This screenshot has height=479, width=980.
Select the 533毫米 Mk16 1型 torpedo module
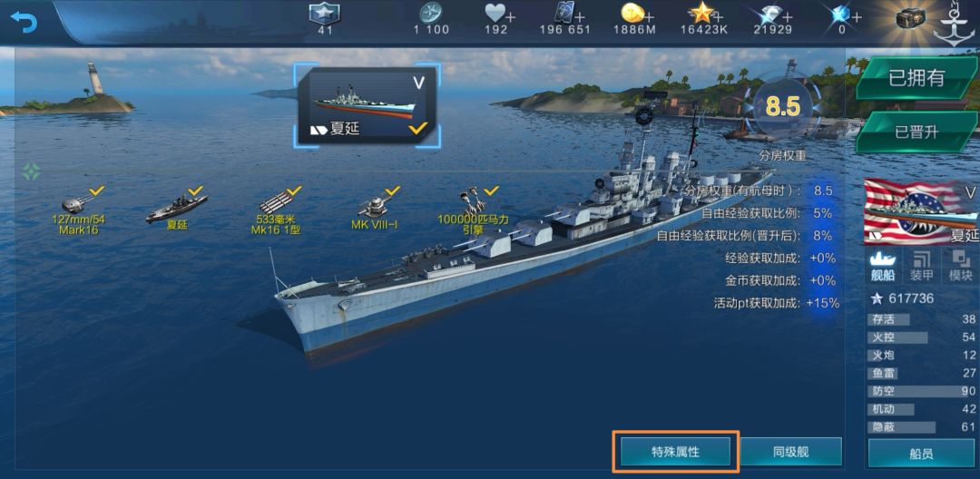(x=276, y=210)
